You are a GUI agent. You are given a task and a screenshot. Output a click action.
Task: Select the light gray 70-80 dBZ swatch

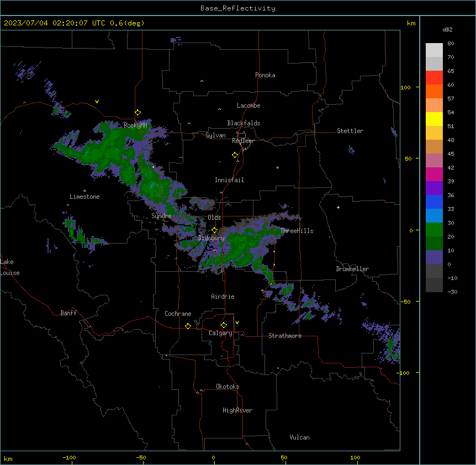(x=434, y=50)
